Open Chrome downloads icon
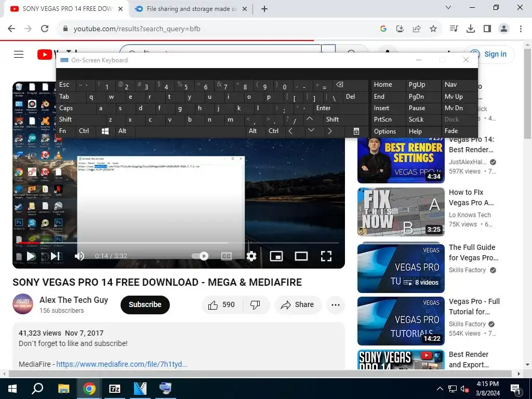This screenshot has height=399, width=532. coord(471,29)
